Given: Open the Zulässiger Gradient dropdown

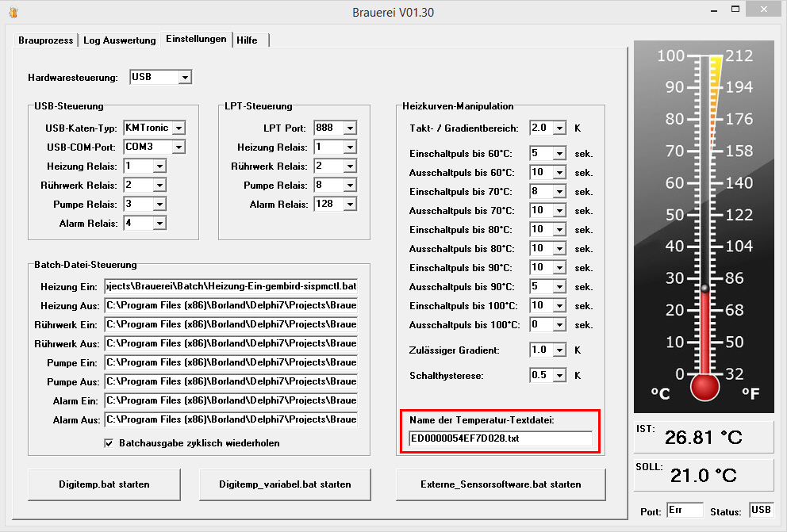Looking at the screenshot, I should 559,350.
